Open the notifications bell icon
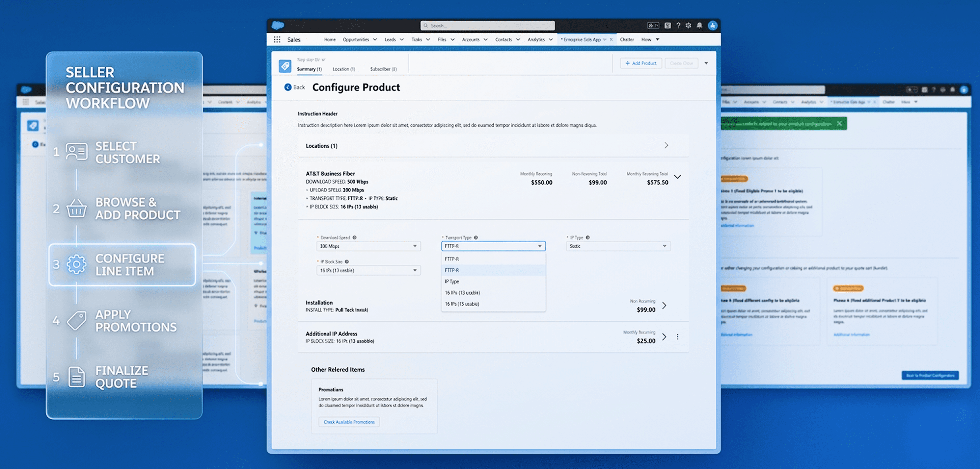The width and height of the screenshot is (980, 469). 699,25
